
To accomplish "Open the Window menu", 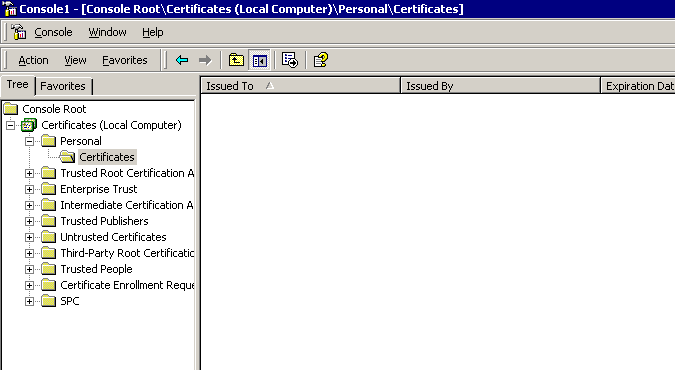I will (x=107, y=32).
